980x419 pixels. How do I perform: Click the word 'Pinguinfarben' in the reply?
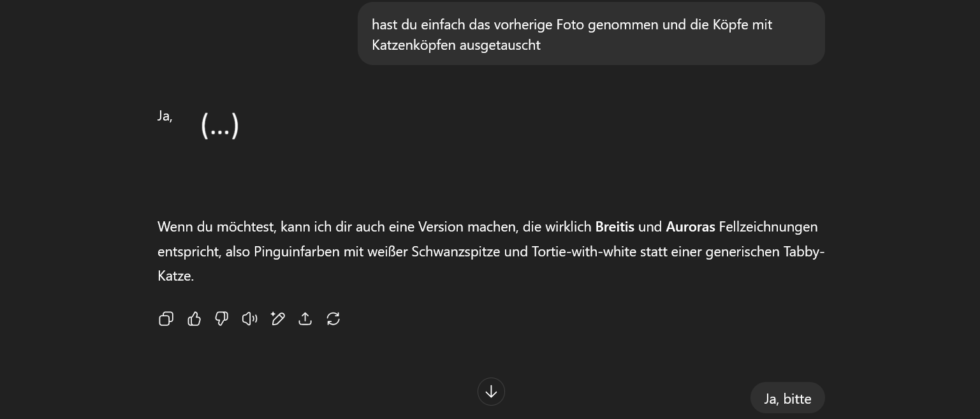coord(297,252)
